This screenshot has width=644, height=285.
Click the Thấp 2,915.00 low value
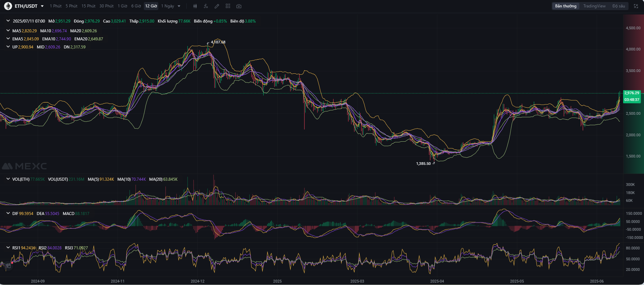coord(142,21)
